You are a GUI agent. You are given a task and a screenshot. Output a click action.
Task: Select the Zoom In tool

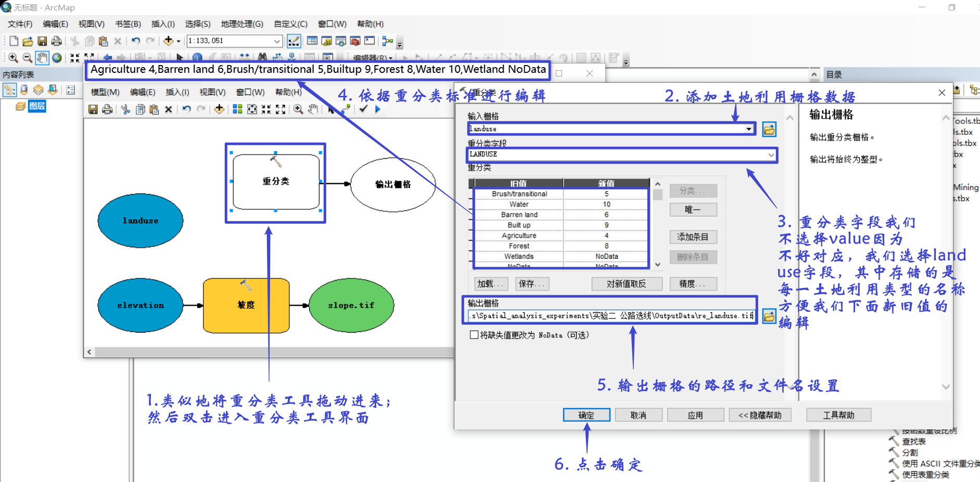point(13,57)
